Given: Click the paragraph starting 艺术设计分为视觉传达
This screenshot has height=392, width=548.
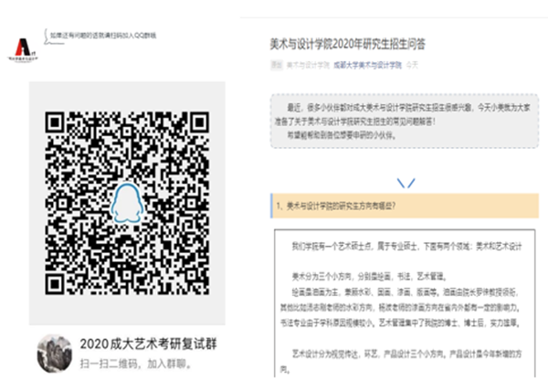Looking at the screenshot, I should 401,362.
